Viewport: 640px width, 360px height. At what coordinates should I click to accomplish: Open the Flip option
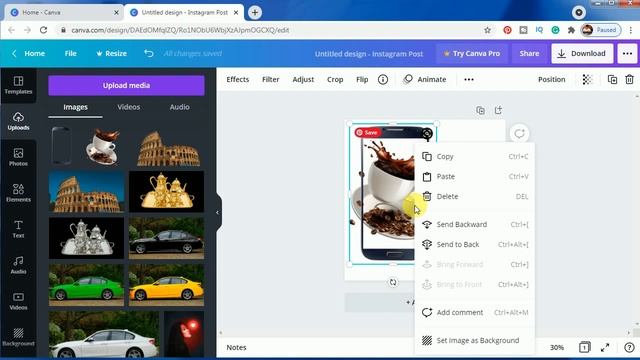(x=362, y=80)
